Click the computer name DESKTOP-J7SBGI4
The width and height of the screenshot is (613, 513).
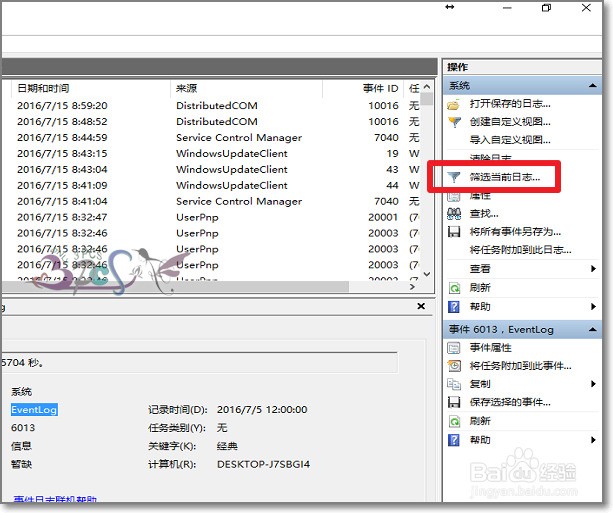(x=263, y=465)
